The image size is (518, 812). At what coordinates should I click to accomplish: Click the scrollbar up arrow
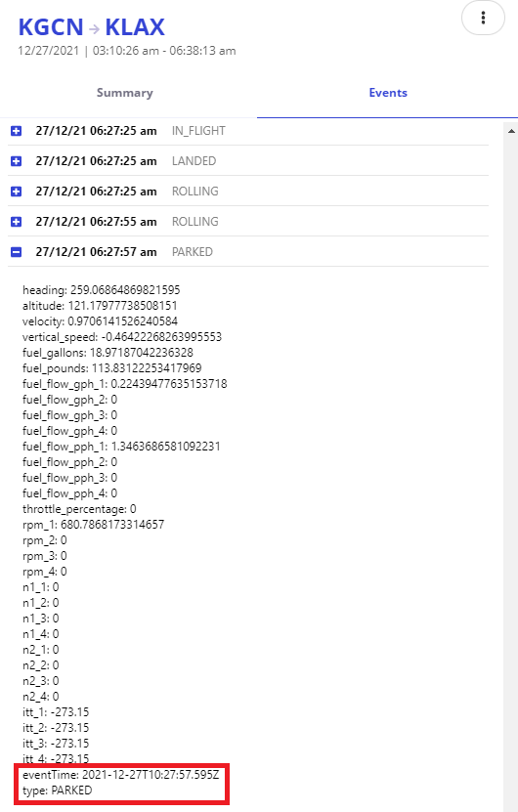click(x=511, y=131)
